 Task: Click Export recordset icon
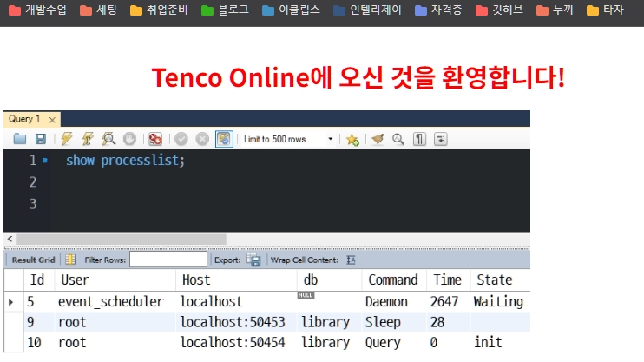coord(253,260)
